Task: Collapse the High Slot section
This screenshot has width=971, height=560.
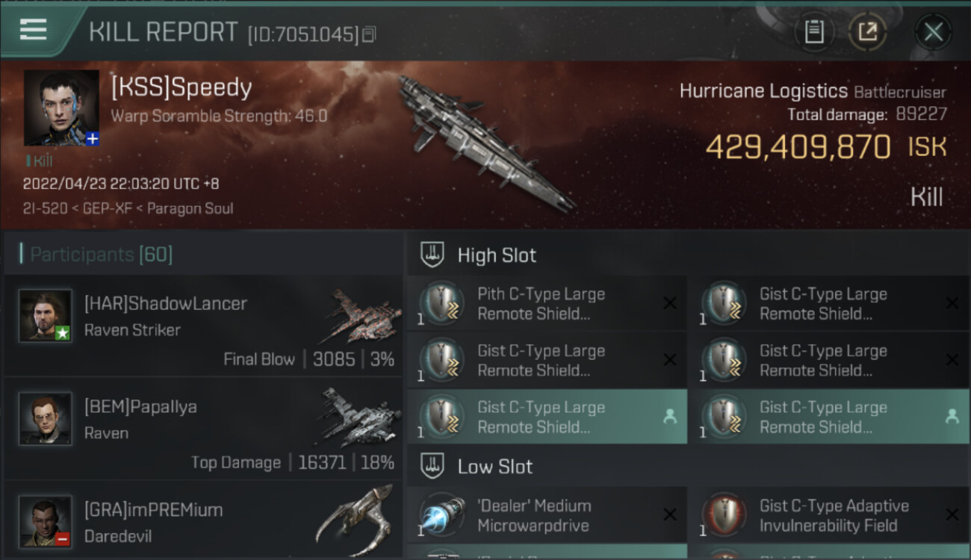Action: [x=689, y=255]
